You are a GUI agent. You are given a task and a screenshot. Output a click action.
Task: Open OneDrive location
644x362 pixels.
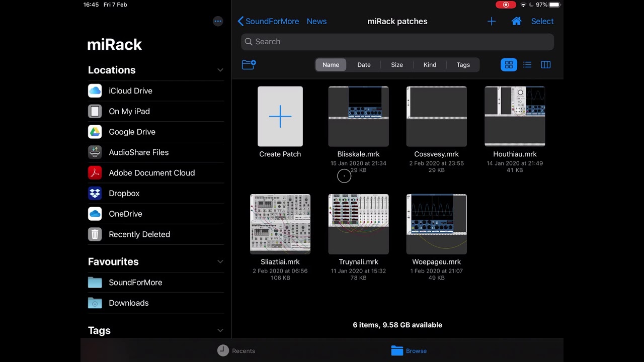pos(156,214)
